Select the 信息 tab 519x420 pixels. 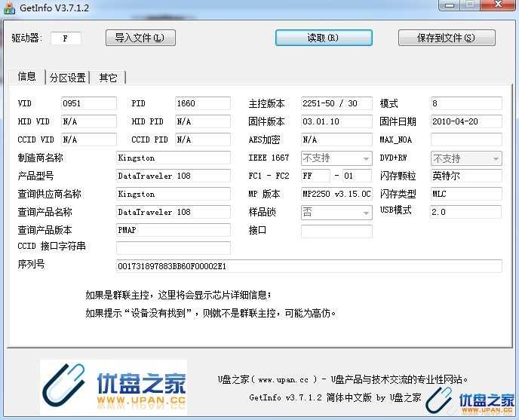coord(26,77)
